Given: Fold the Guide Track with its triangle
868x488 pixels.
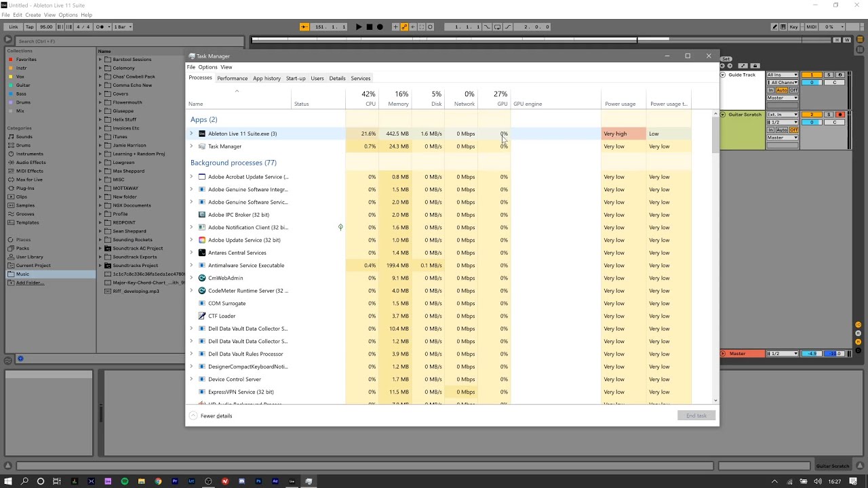Looking at the screenshot, I should tap(723, 75).
